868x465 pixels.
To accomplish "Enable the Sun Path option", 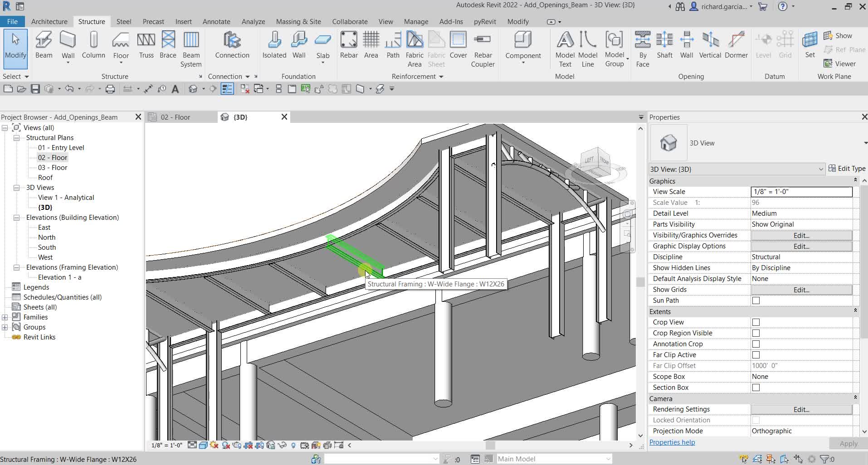I will click(x=756, y=300).
